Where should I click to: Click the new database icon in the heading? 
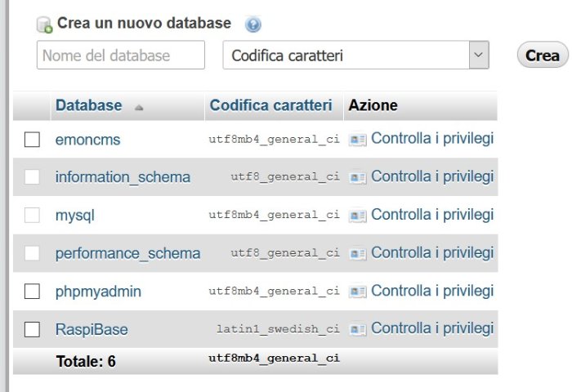tap(44, 24)
